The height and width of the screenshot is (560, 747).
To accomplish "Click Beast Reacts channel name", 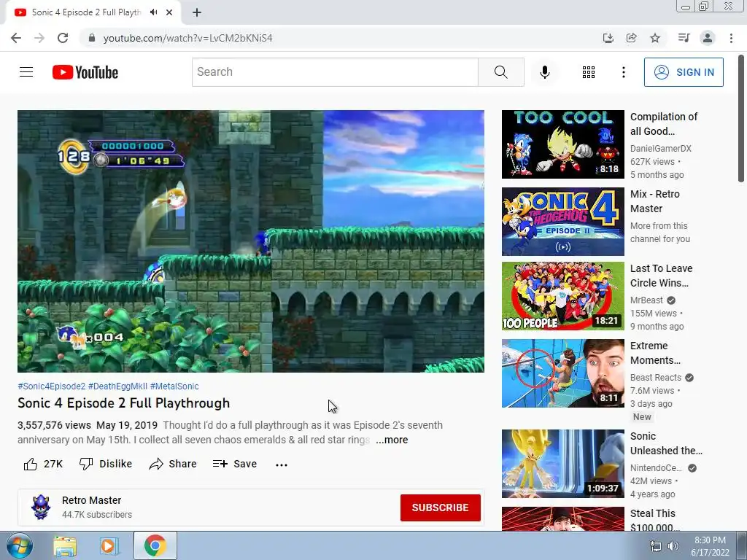I will coord(656,377).
